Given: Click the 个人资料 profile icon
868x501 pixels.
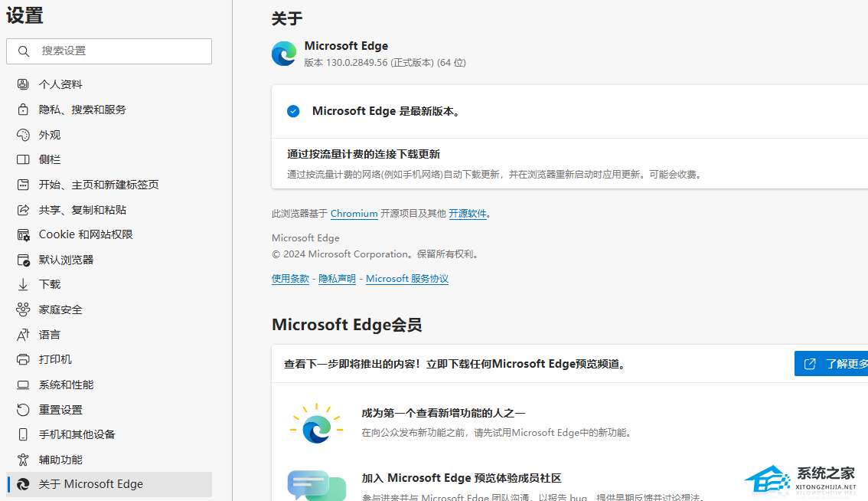Looking at the screenshot, I should pos(23,84).
